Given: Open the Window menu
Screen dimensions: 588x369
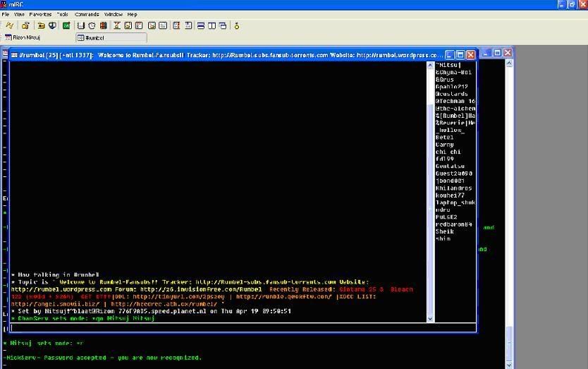Looking at the screenshot, I should click(x=114, y=14).
